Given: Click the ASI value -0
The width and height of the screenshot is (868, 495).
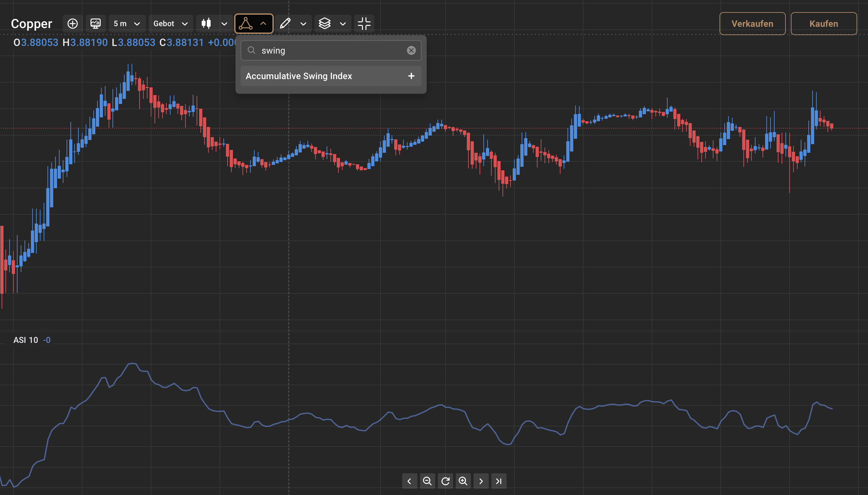Looking at the screenshot, I should [47, 340].
